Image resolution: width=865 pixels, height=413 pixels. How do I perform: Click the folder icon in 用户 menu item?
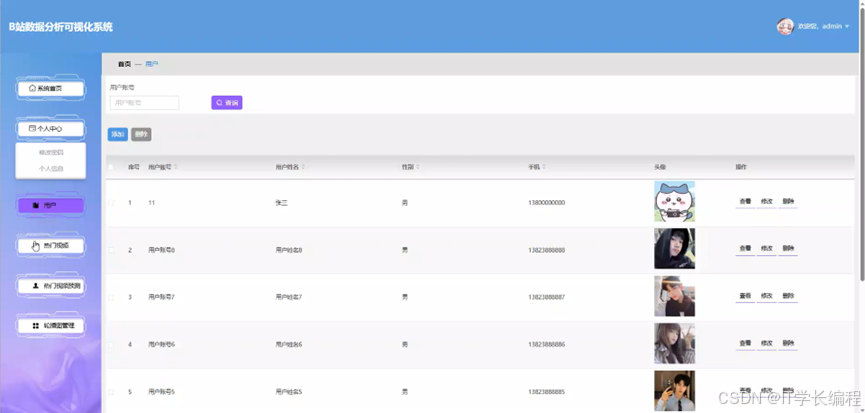coord(36,205)
